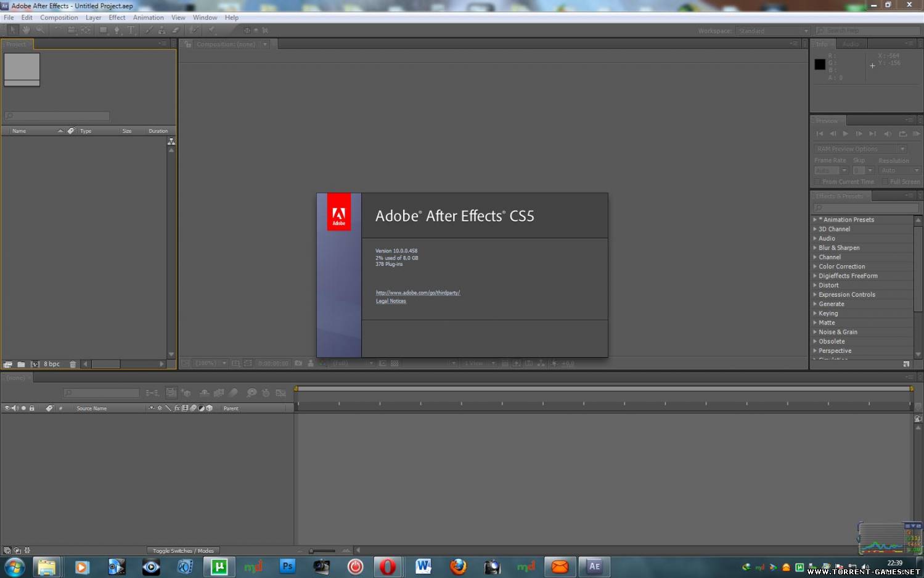924x578 pixels.
Task: Open the Graph Editor in timeline
Action: coord(281,392)
